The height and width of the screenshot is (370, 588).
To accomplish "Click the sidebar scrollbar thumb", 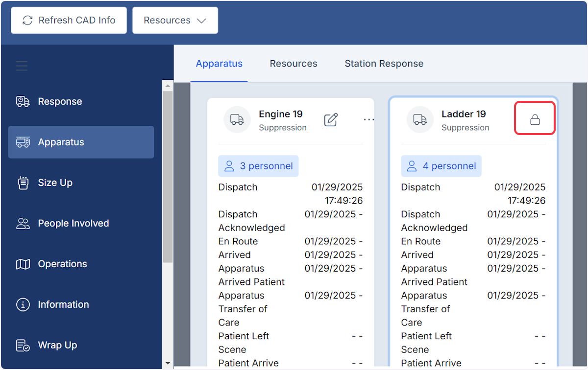I will click(x=168, y=177).
